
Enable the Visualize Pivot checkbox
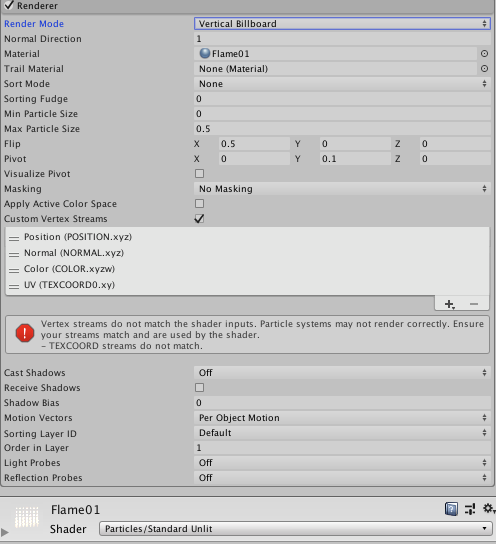[x=199, y=173]
